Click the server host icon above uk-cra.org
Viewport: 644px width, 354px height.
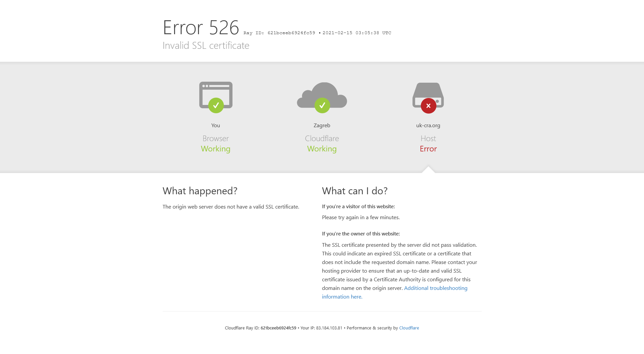pyautogui.click(x=428, y=95)
